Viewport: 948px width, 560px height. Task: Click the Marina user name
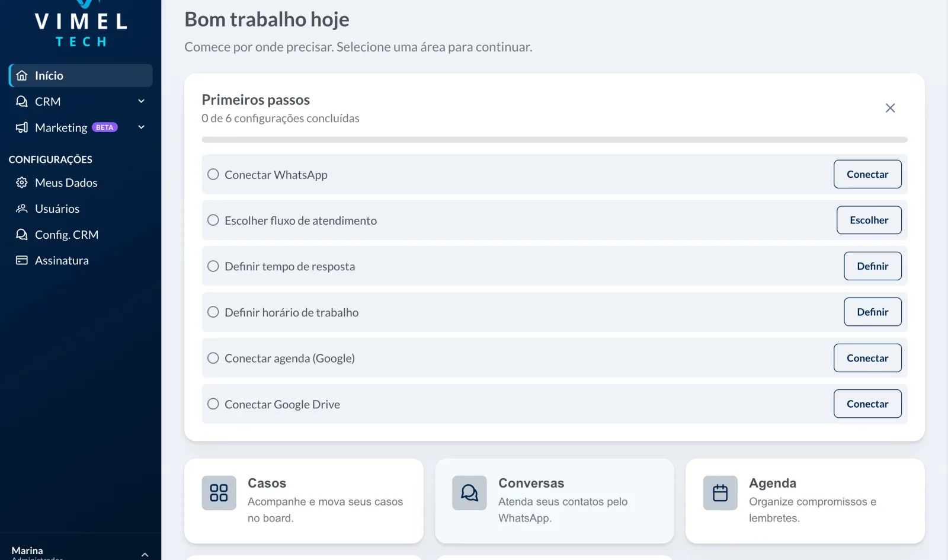click(27, 551)
